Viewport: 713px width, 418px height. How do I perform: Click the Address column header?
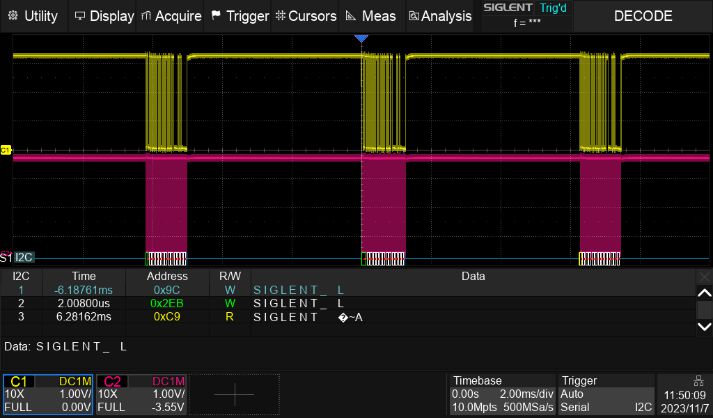(x=167, y=276)
